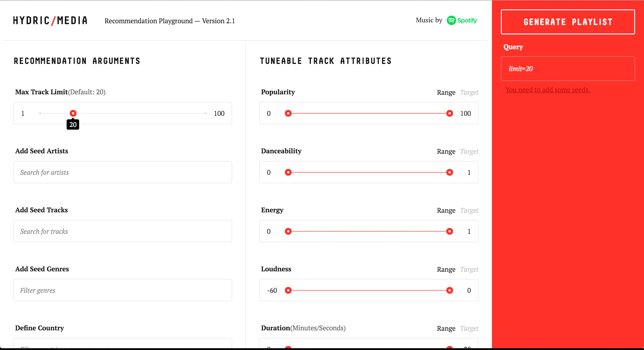Screen dimensions: 644x350
Task: Click the 'Add Seed Genres' label
Action: (42, 269)
